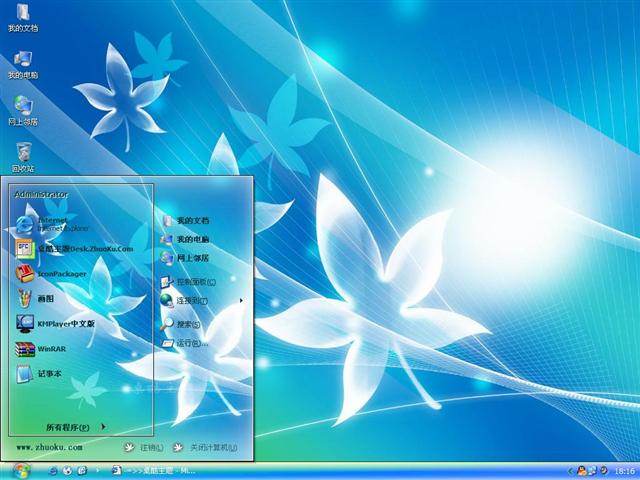Select the 我的电脑 desktop icon
This screenshot has width=640, height=480.
pos(23,65)
